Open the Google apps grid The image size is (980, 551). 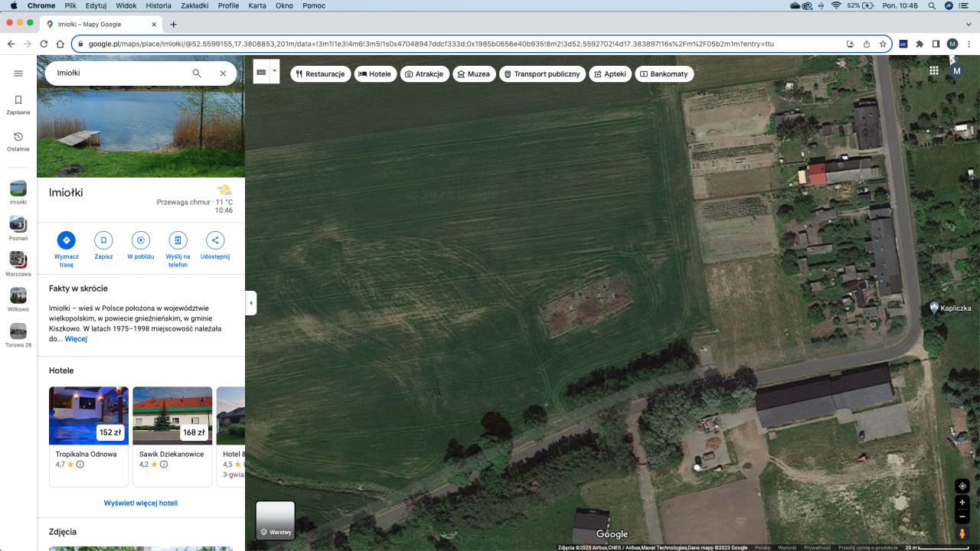(x=934, y=70)
